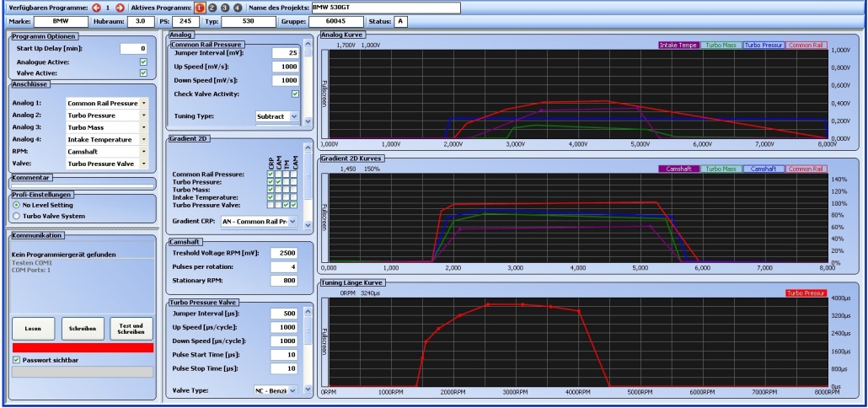Open Analog 4 Intake Temperature dropdown

click(x=144, y=139)
